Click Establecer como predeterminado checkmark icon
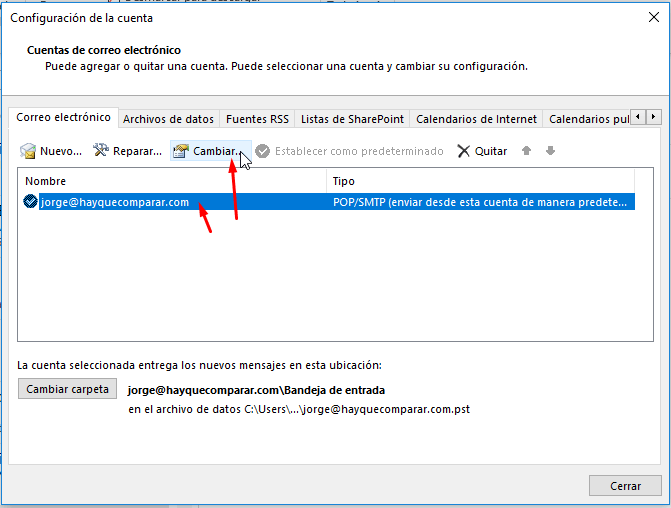Image resolution: width=671 pixels, height=508 pixels. 263,151
